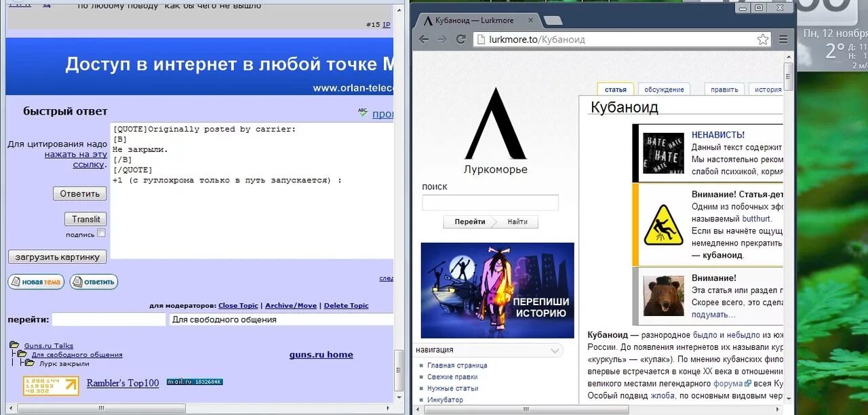Click the Найти search button
Screen dimensions: 868x415
click(x=517, y=222)
